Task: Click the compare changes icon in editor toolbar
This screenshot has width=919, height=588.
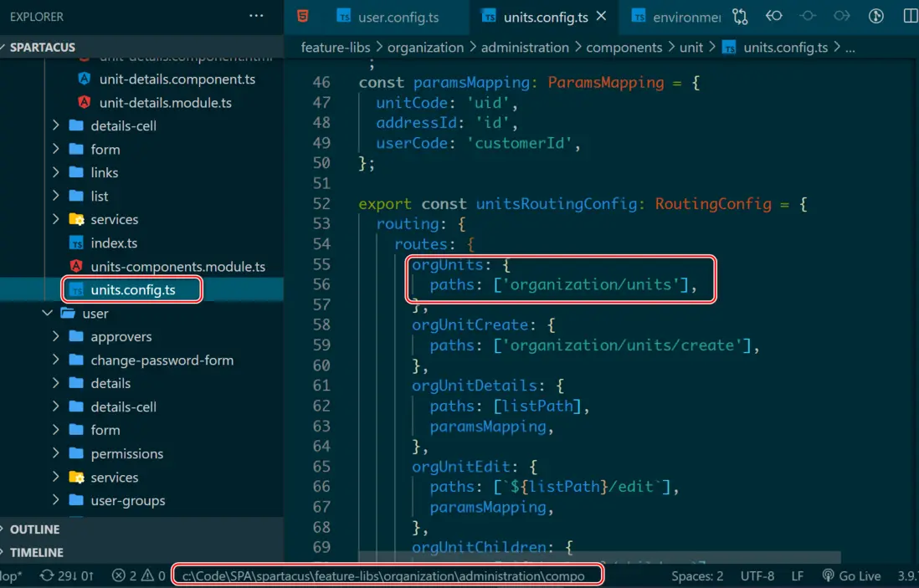Action: 740,17
